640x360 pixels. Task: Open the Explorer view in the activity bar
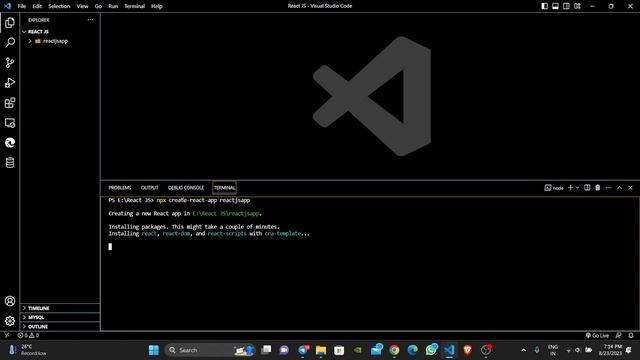(x=10, y=22)
